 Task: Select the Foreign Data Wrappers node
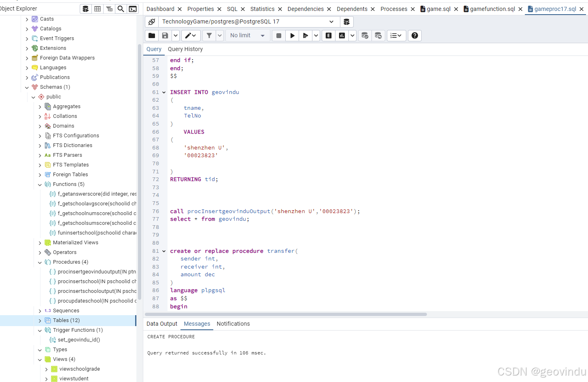click(67, 58)
